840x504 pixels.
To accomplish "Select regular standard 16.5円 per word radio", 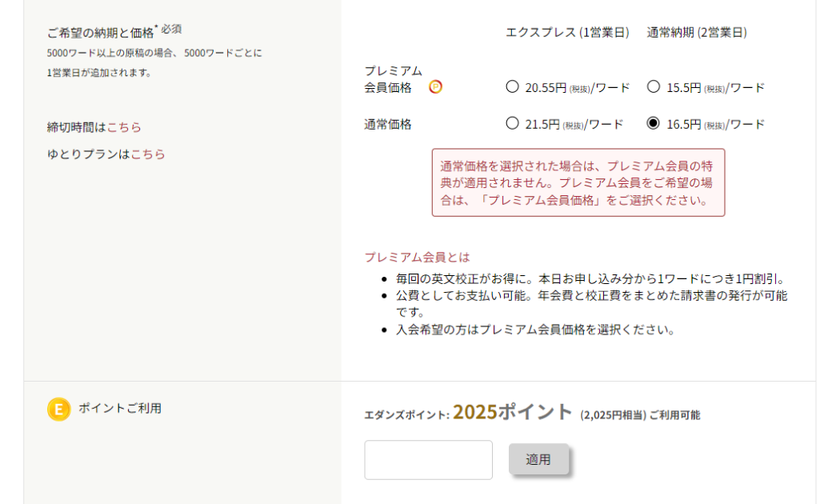I will (653, 123).
